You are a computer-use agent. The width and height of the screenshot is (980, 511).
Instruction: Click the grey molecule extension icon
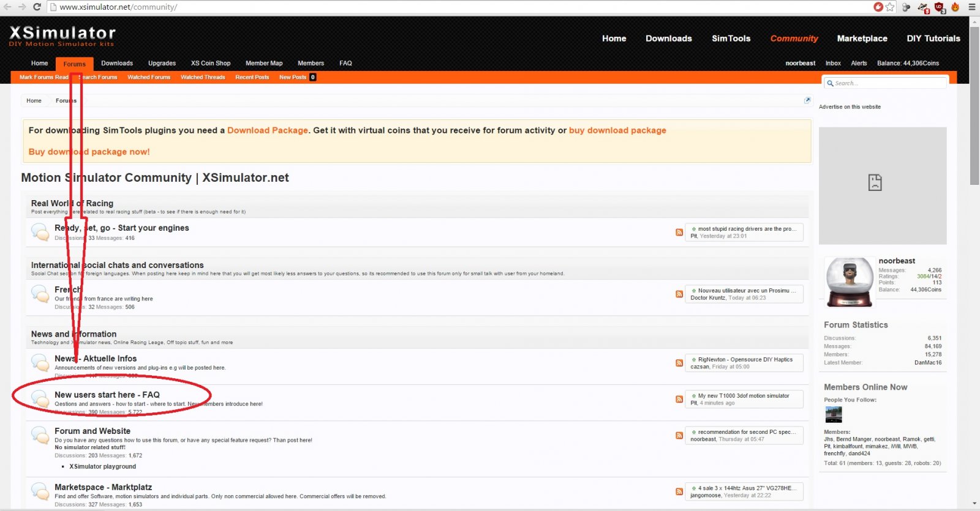(x=907, y=7)
